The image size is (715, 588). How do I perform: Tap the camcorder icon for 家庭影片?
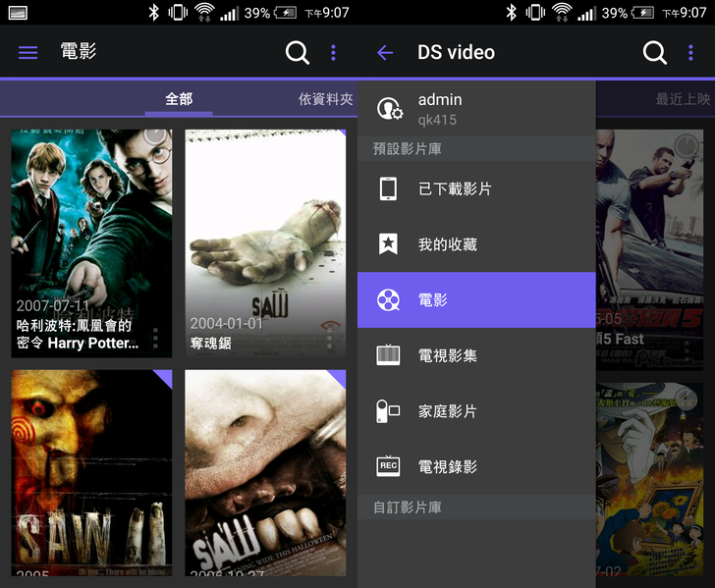coord(388,411)
